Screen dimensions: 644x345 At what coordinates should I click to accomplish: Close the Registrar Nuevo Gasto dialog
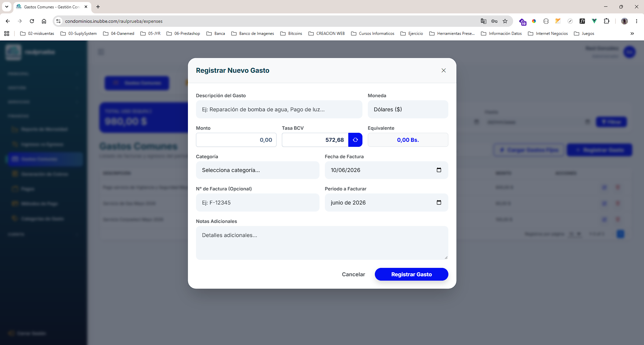444,70
